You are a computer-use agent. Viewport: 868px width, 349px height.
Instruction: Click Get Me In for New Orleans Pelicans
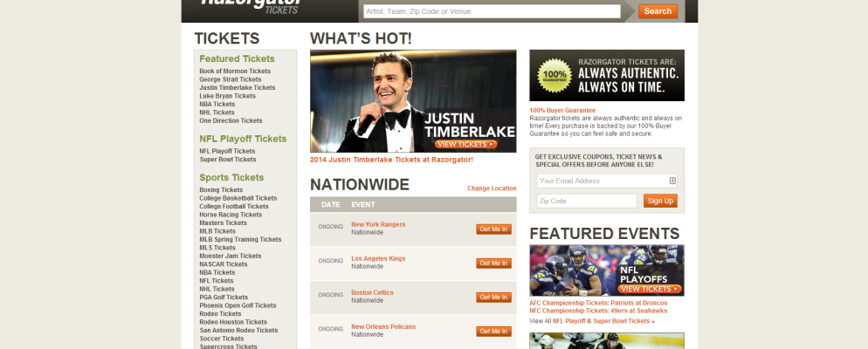tap(493, 332)
